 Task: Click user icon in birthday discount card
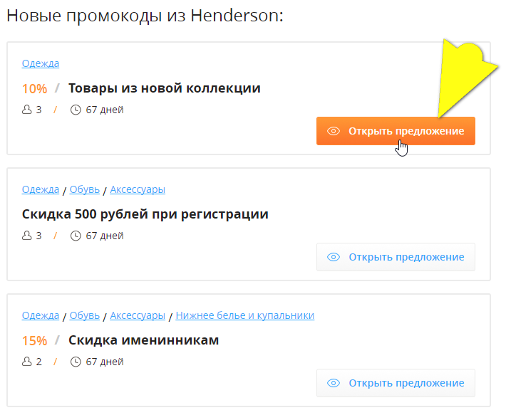click(x=27, y=362)
